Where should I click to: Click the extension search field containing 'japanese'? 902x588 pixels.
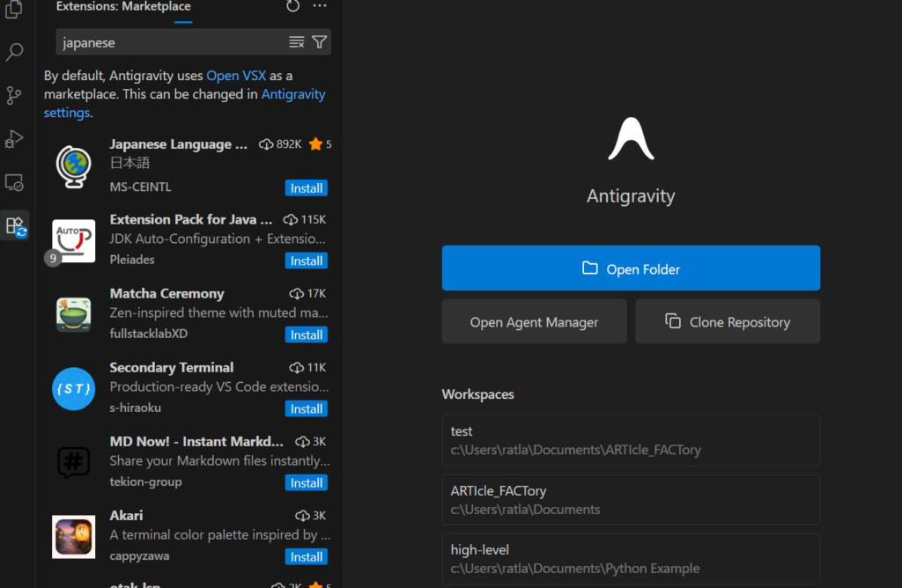[172, 42]
